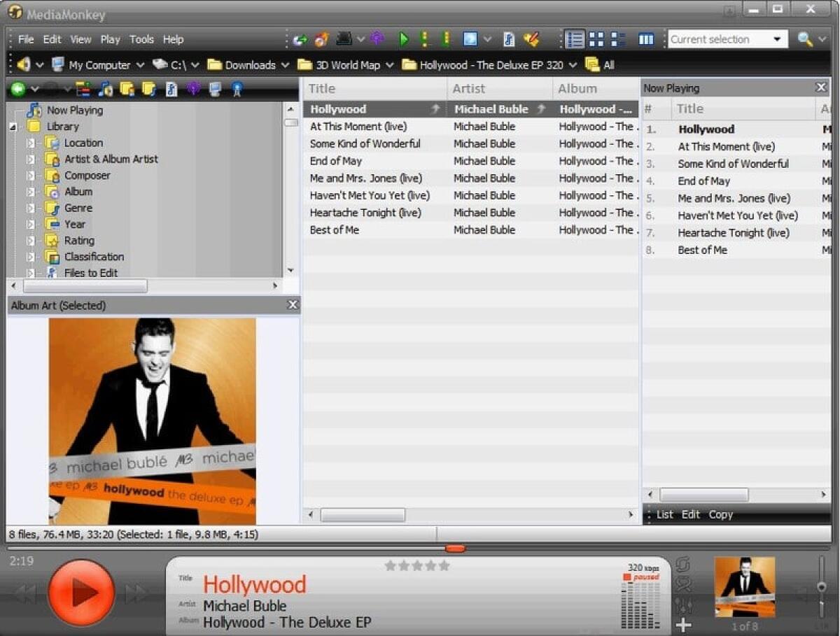Click the Copy button under Now Playing
The image size is (840, 636).
click(720, 514)
